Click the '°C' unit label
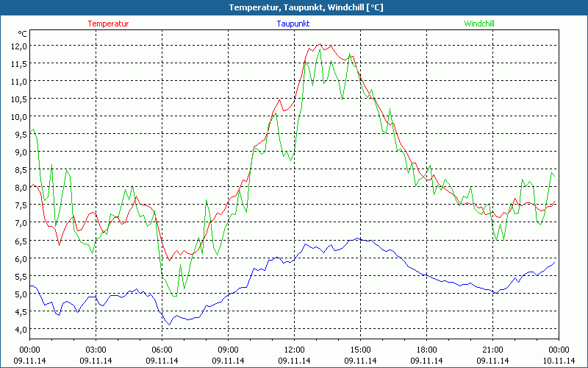The width and height of the screenshot is (588, 368). [x=23, y=34]
